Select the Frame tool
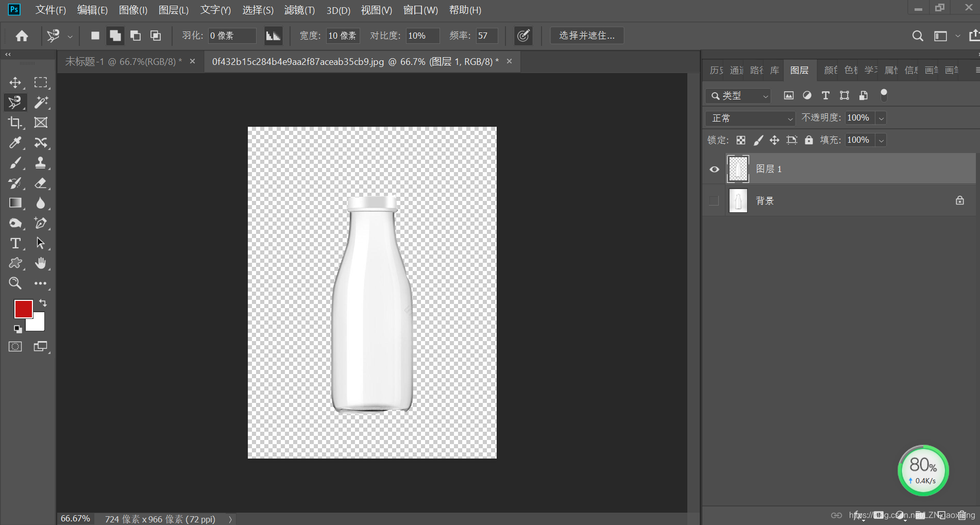Image resolution: width=980 pixels, height=525 pixels. point(40,123)
